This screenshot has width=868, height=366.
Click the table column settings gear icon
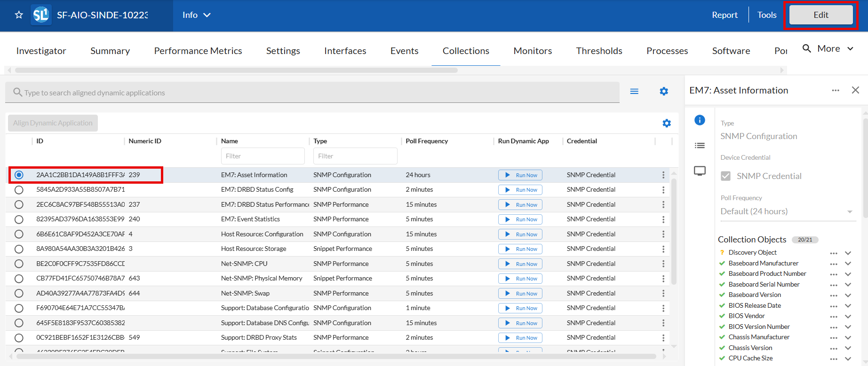pos(666,123)
